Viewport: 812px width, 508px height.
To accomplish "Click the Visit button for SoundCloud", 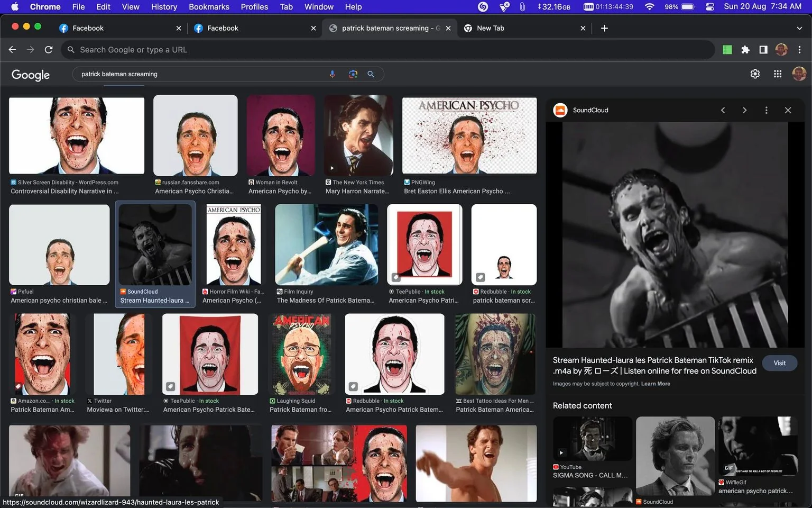I will [779, 363].
